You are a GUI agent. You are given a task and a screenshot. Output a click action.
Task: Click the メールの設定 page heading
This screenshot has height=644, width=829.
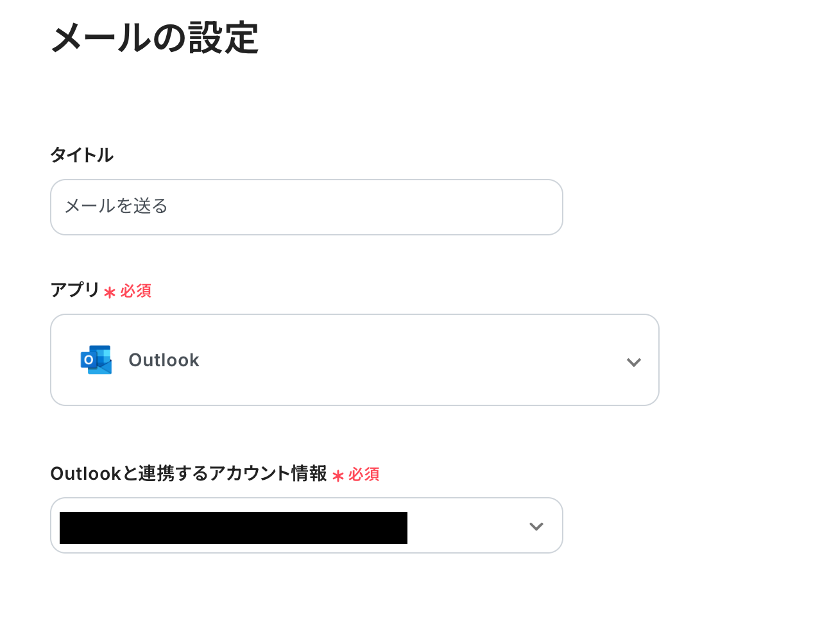155,38
